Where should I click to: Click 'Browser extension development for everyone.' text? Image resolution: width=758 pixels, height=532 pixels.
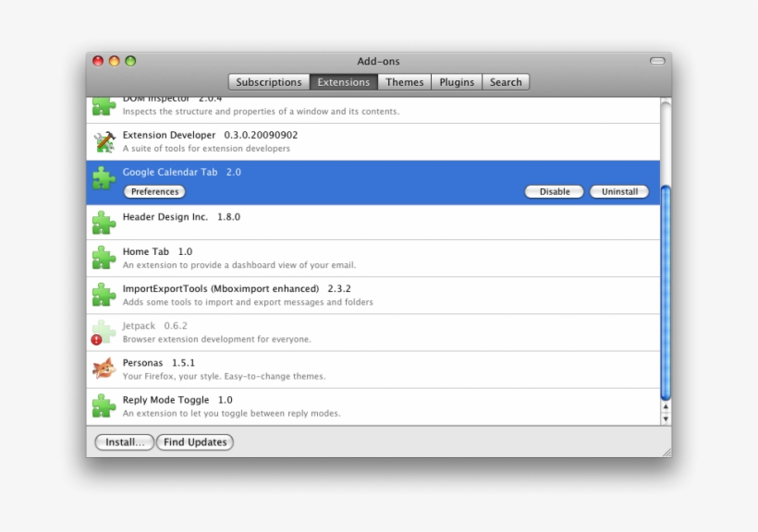point(216,339)
